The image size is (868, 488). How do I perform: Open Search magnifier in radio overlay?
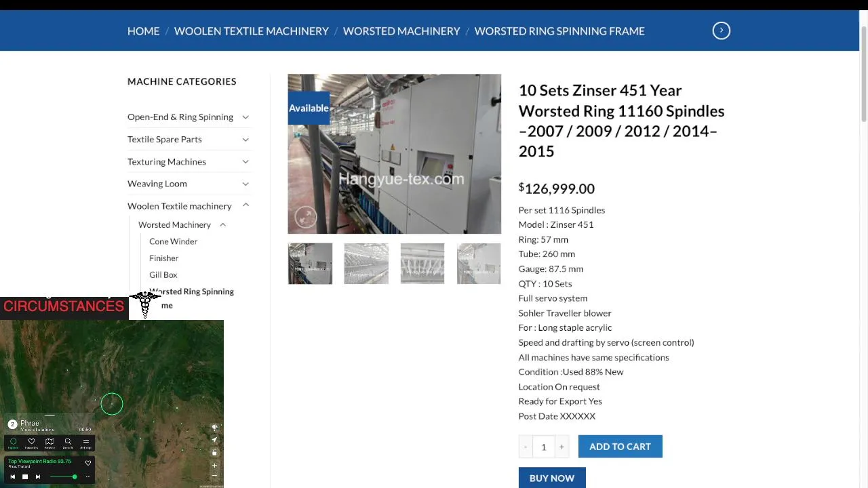pyautogui.click(x=68, y=443)
